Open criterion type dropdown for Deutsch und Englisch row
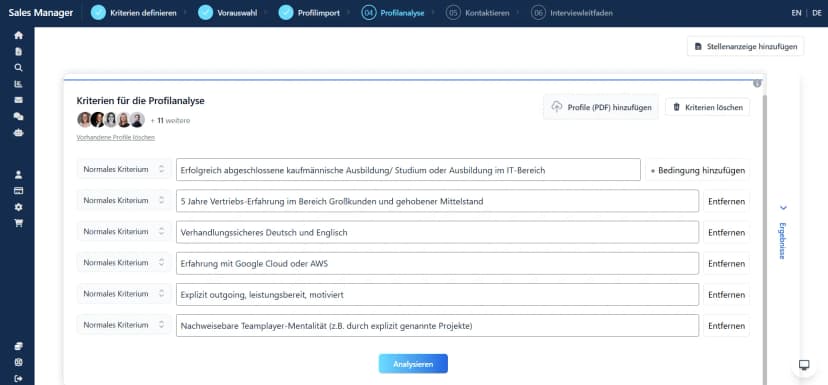 coord(124,232)
